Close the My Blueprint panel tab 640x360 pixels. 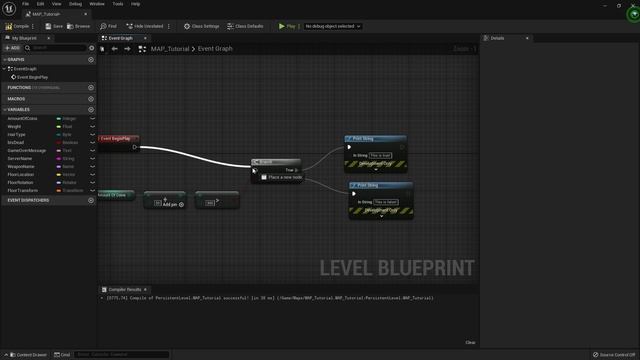[49, 38]
